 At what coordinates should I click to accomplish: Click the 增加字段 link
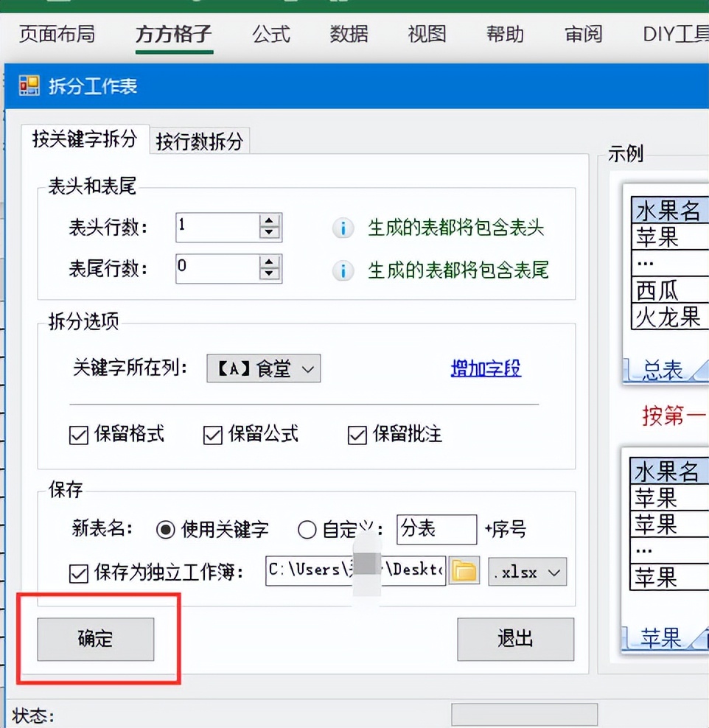pos(485,368)
